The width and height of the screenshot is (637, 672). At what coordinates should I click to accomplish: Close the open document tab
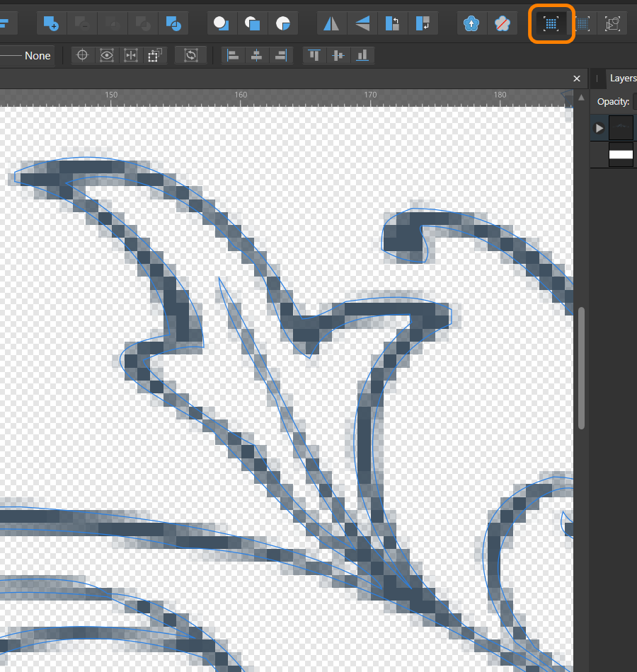577,79
